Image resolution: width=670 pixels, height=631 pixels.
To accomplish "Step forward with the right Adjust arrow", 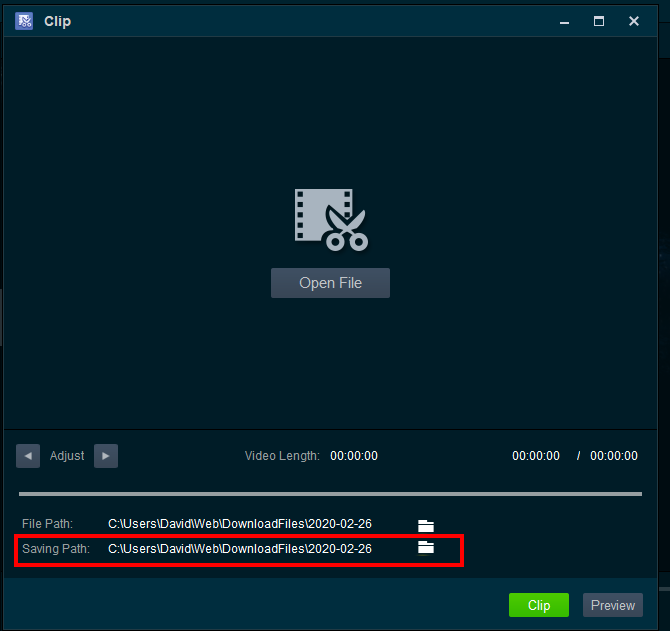I will click(x=106, y=456).
